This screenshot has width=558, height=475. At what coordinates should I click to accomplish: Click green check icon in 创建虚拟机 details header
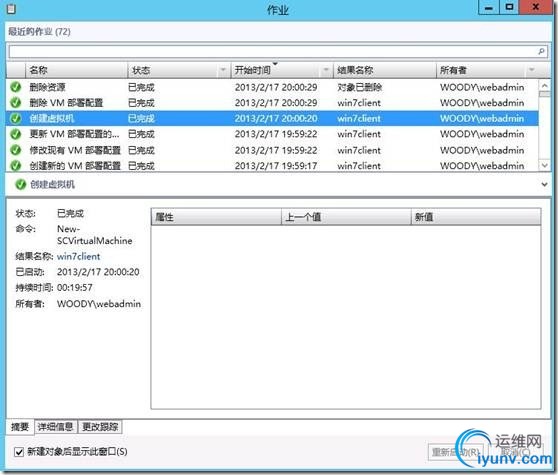21,184
